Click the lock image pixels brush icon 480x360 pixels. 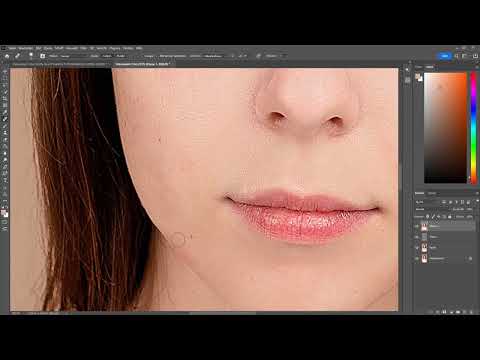point(433,217)
